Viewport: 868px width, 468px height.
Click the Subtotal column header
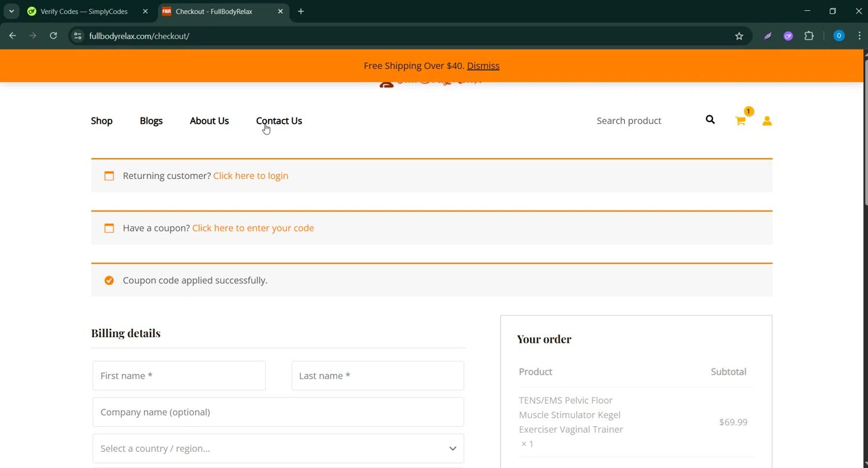(729, 372)
